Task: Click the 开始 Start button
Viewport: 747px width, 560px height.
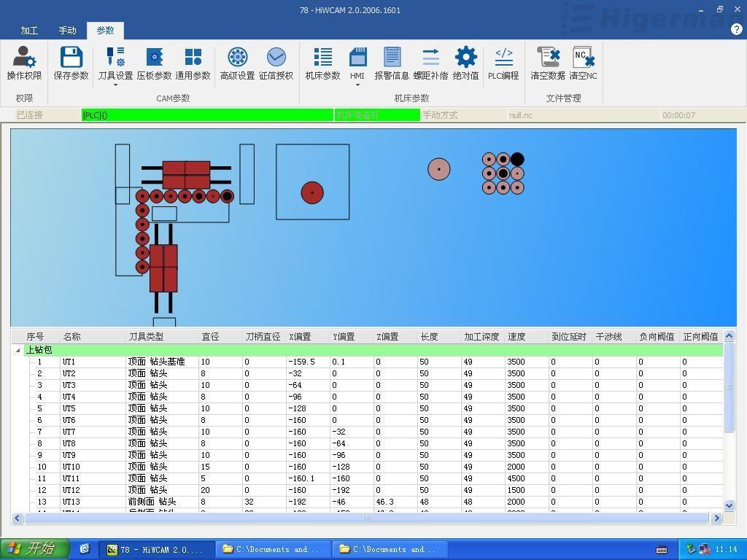Action: coord(35,549)
